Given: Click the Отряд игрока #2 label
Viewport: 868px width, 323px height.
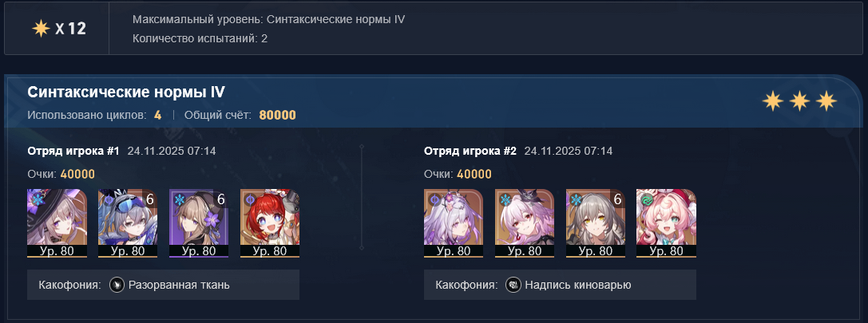Looking at the screenshot, I should [x=470, y=151].
